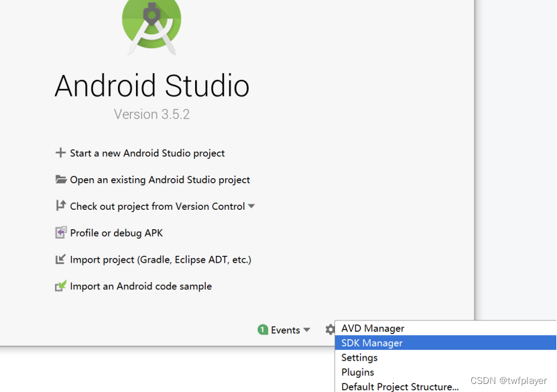
Task: Click the Version 3.5.2 label
Action: coord(151,115)
